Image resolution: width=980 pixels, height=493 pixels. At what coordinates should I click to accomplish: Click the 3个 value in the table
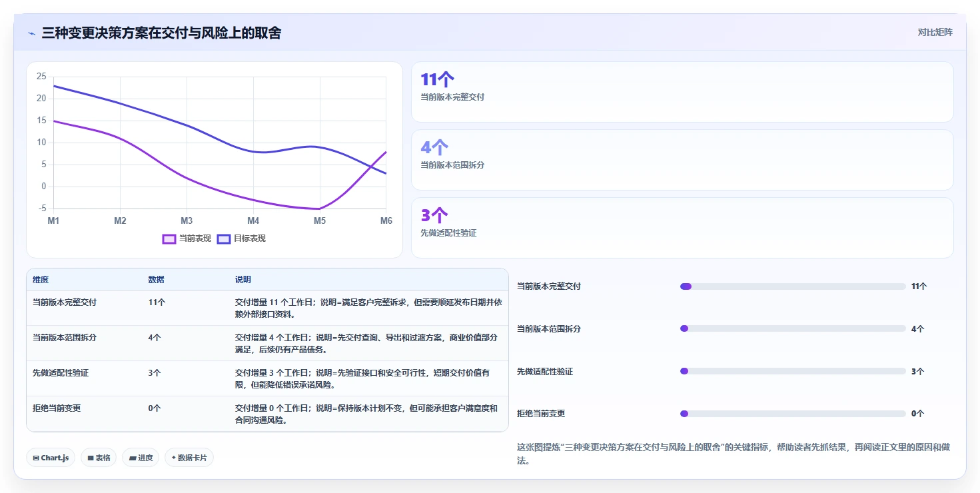pos(155,372)
